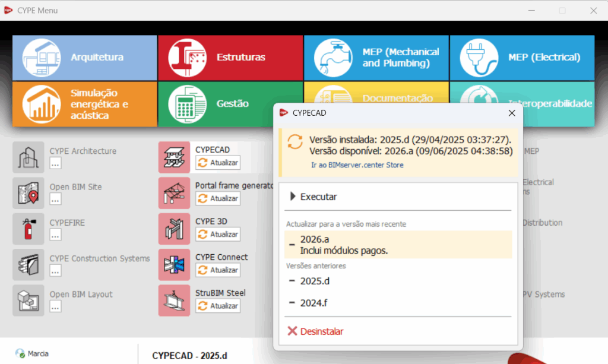Click the PV Systems label
Image resolution: width=608 pixels, height=364 pixels.
click(544, 294)
